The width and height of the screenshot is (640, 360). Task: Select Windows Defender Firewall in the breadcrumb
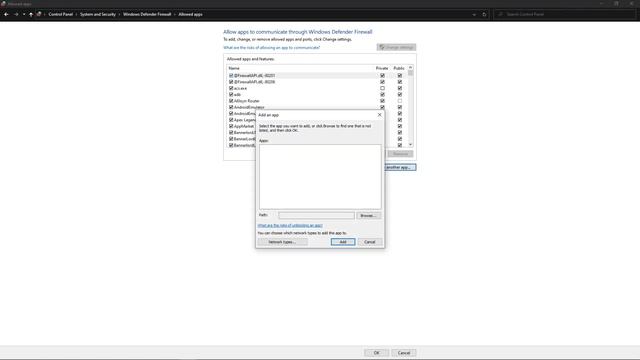147,14
